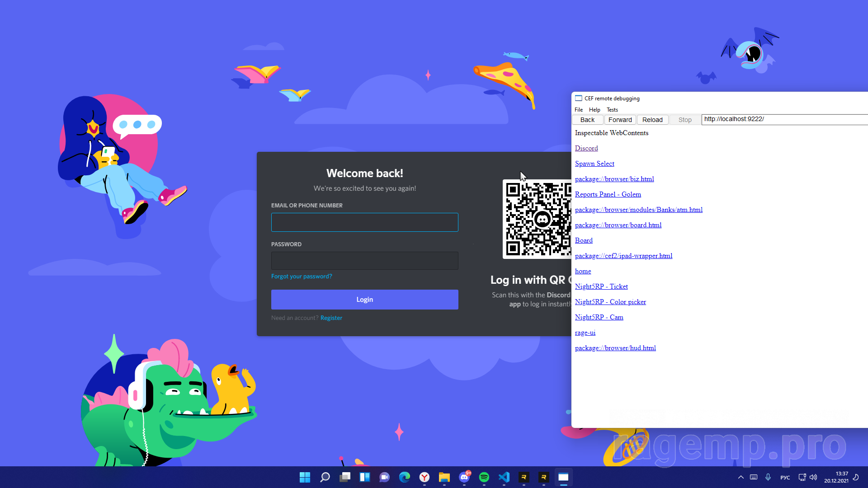Open the Board link
Screen dimensions: 868x488
[584, 240]
